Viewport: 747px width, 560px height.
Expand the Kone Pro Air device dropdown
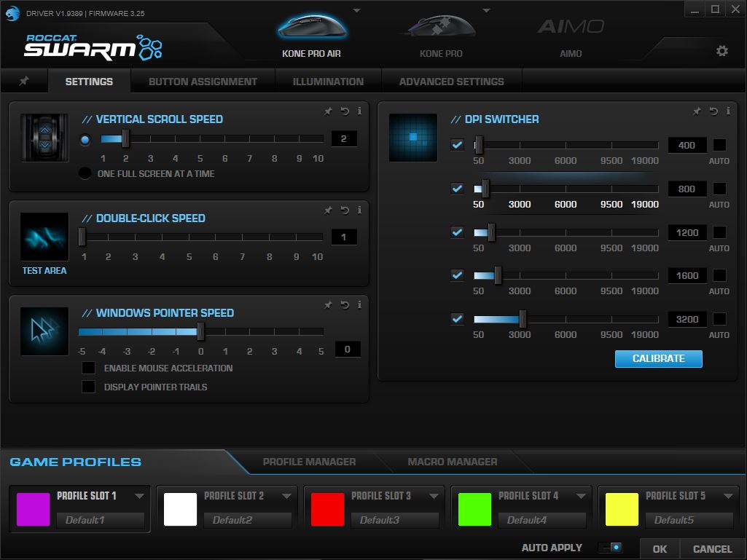(356, 10)
